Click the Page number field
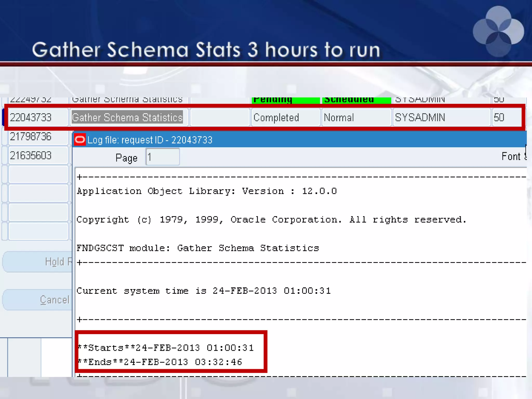The height and width of the screenshot is (399, 532). tap(163, 157)
